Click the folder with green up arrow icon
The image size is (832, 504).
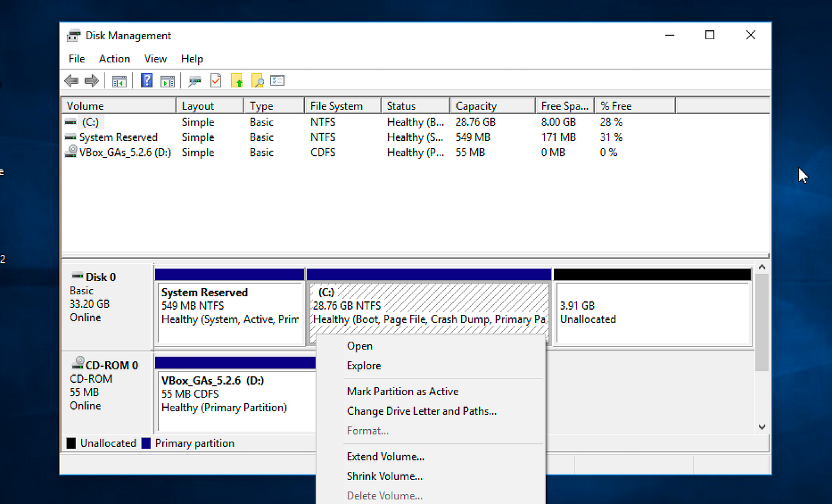click(237, 80)
